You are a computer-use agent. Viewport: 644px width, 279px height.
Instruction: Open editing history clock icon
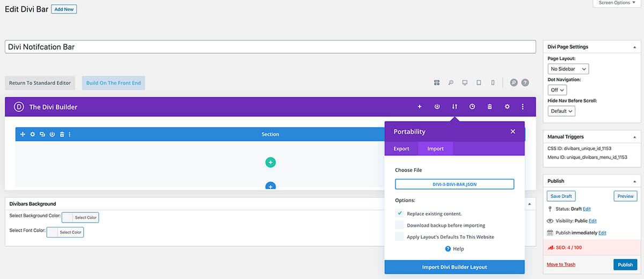pos(472,106)
